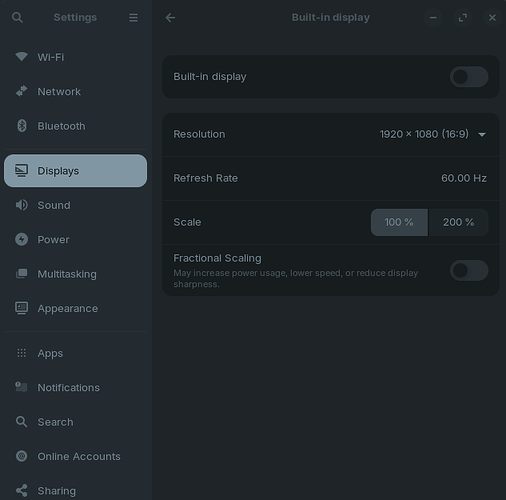
Task: Expand the Resolution dropdown arrow
Action: (x=482, y=134)
